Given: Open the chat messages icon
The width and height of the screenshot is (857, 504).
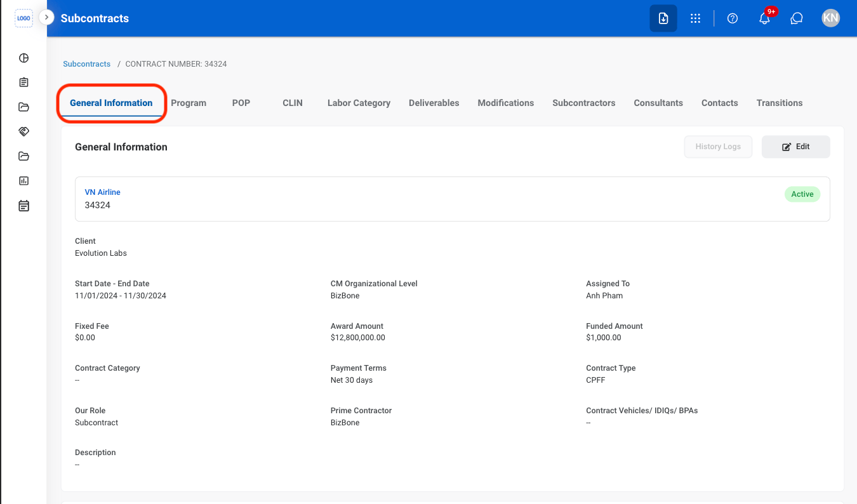Looking at the screenshot, I should click(797, 18).
